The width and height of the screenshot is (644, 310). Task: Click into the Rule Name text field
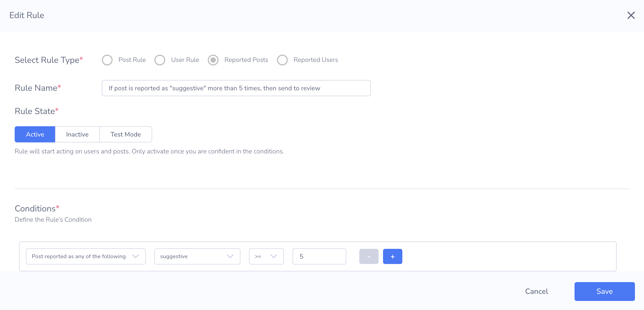(x=236, y=88)
